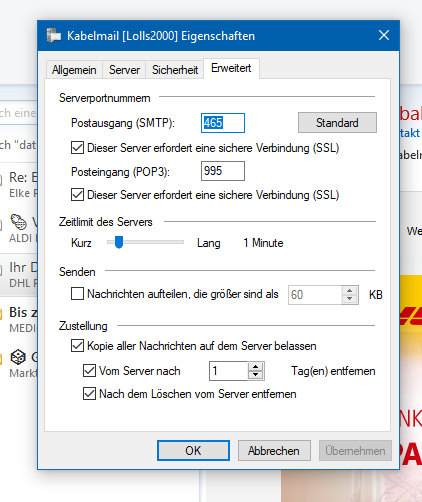Uncheck Kopie aller Nachrichten auf dem Server belassen
Image resolution: width=422 pixels, height=502 pixels.
tap(77, 346)
